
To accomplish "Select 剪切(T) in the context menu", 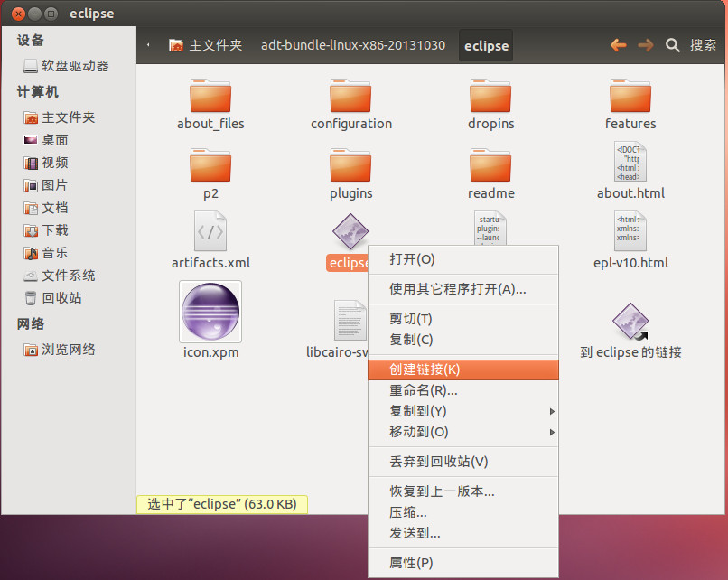I will (x=462, y=319).
